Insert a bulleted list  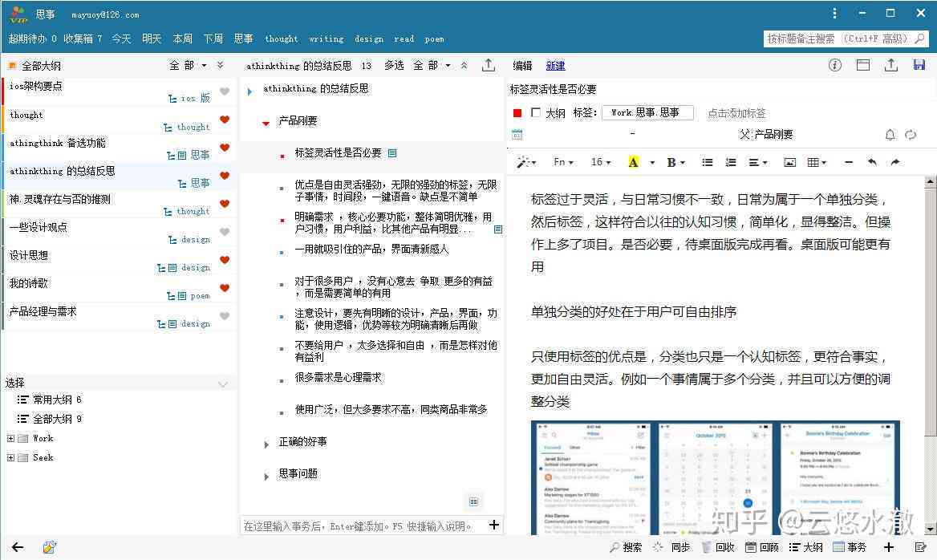707,162
